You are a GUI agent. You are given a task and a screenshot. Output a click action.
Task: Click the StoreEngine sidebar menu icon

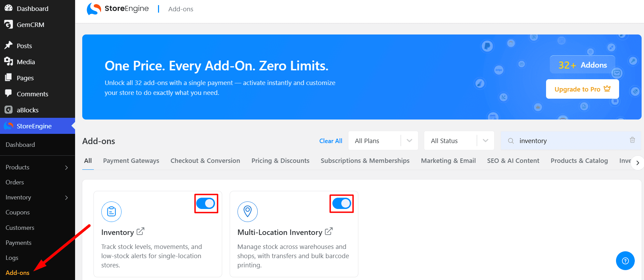[9, 126]
